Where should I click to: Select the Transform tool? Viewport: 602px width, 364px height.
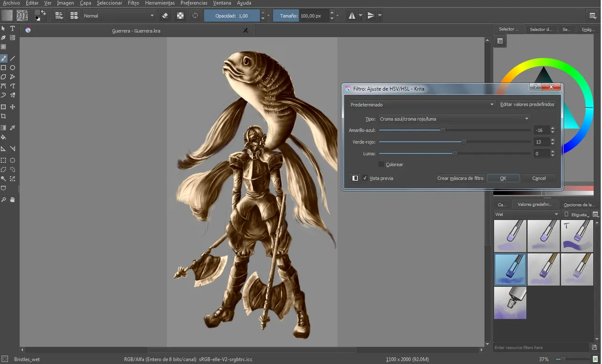tap(4, 107)
